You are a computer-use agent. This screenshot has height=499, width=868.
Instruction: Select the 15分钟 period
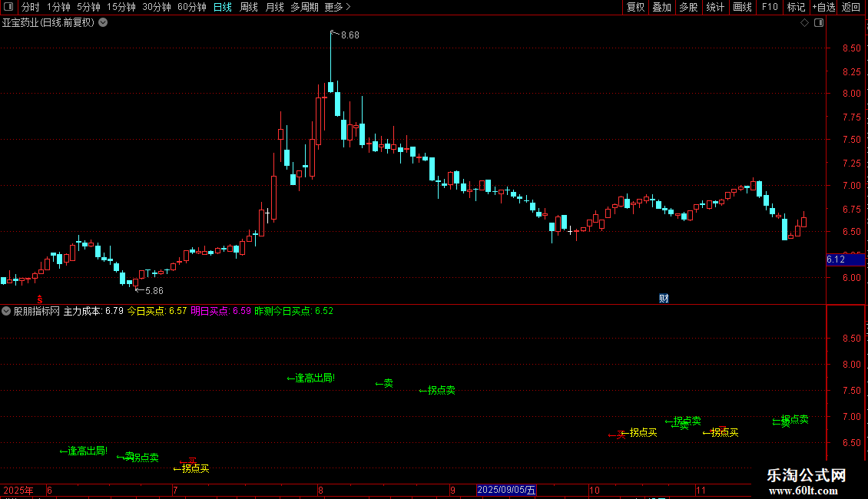click(x=121, y=7)
